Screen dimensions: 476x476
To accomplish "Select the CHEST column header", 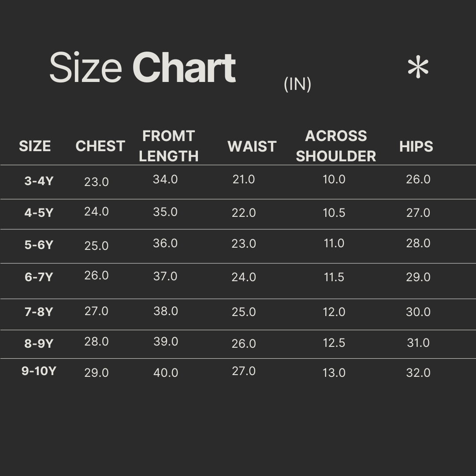I will coord(100,146).
